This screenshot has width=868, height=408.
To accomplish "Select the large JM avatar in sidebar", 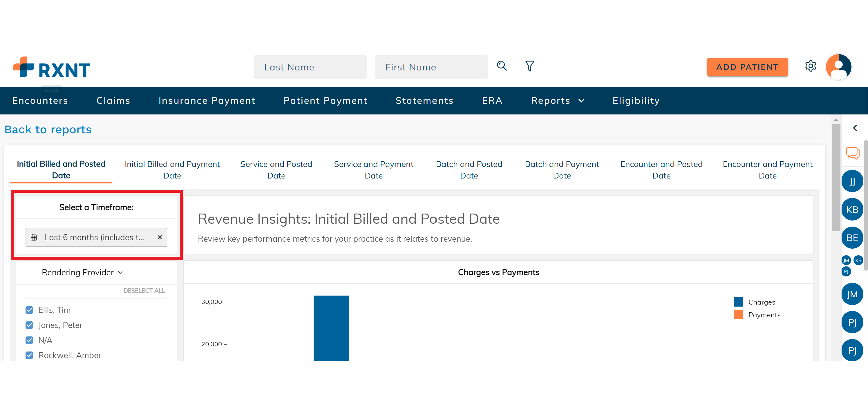I will (852, 294).
